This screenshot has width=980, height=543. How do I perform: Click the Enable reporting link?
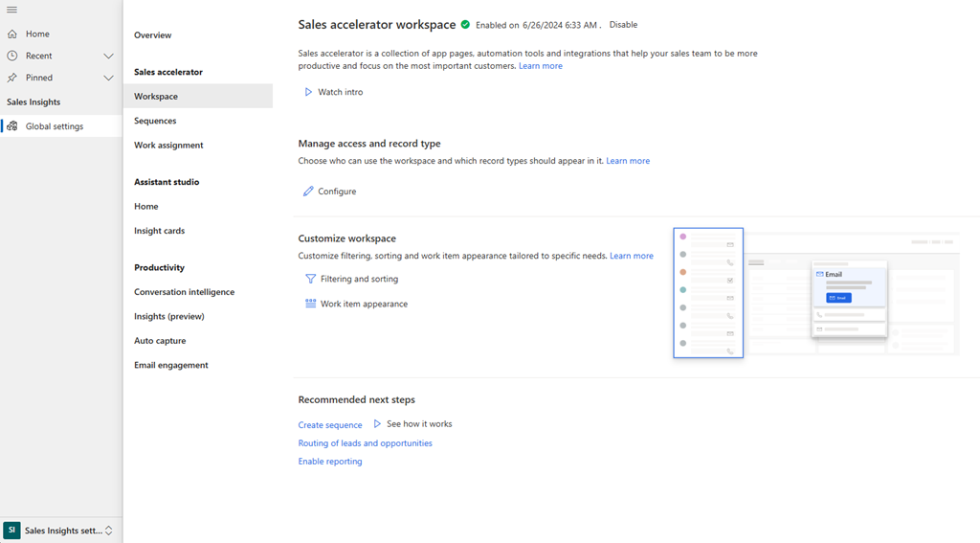point(330,461)
